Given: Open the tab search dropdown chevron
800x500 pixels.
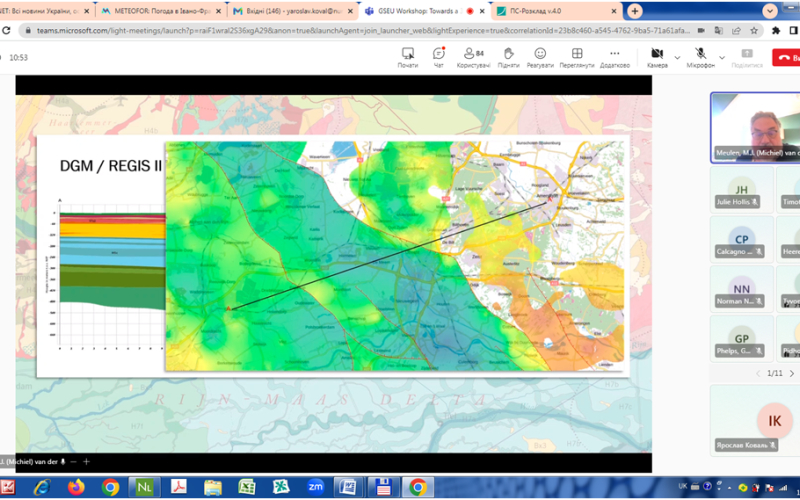Looking at the screenshot, I should point(770,11).
